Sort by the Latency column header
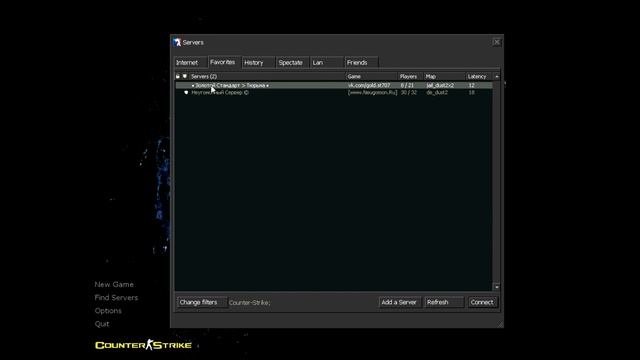 (479, 76)
